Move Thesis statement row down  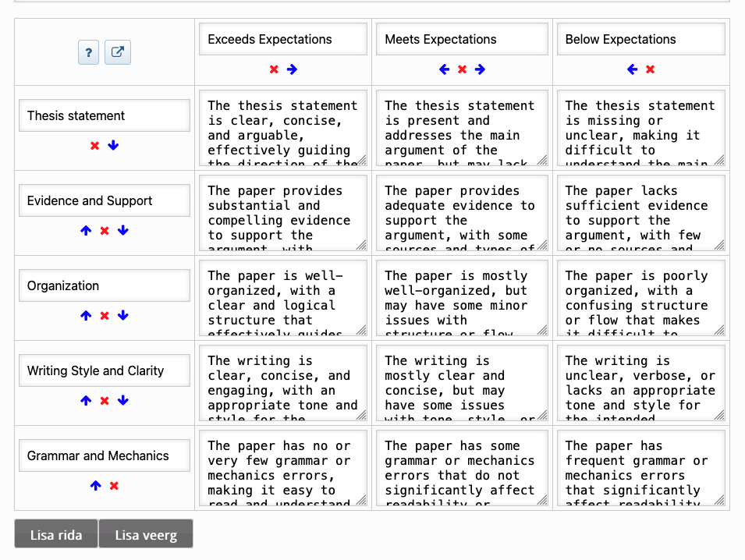click(113, 145)
